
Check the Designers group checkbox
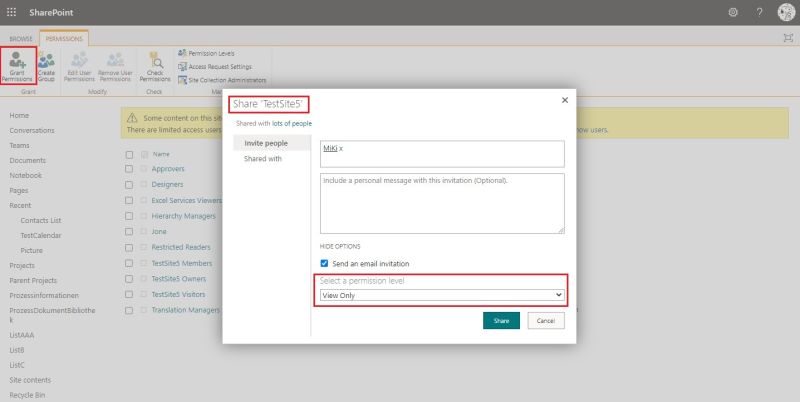[x=129, y=185]
